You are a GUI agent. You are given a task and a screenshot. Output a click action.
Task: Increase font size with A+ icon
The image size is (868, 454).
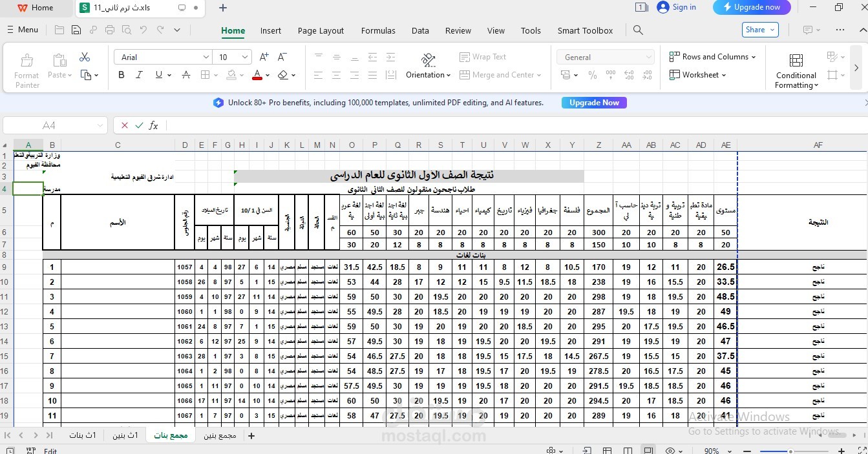click(x=264, y=57)
